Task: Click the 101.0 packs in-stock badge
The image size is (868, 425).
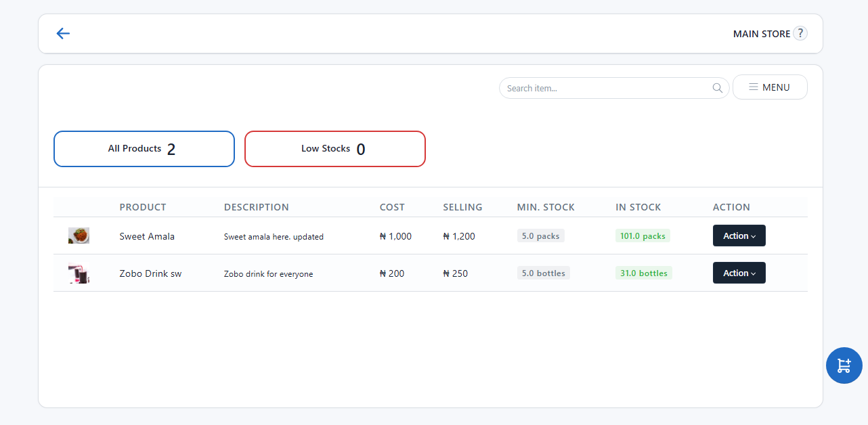Action: coord(643,236)
